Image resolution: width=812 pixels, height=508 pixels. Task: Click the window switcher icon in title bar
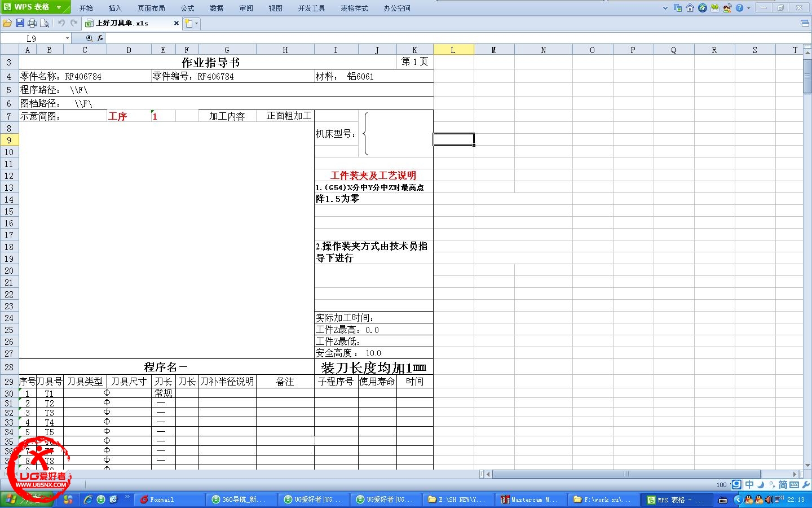(678, 8)
